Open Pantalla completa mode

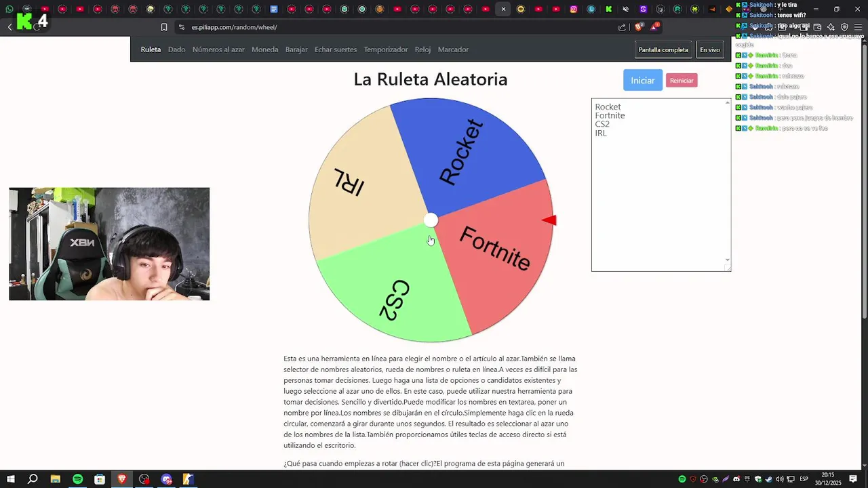pos(663,49)
